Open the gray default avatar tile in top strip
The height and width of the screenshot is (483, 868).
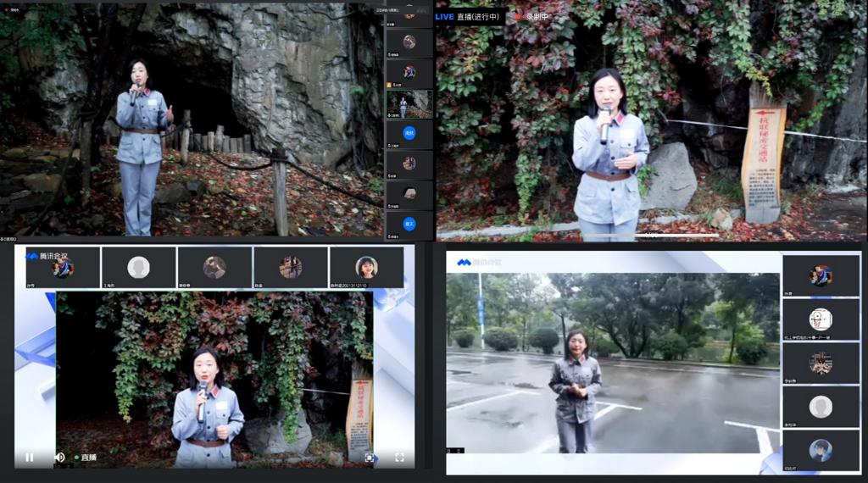coord(138,268)
